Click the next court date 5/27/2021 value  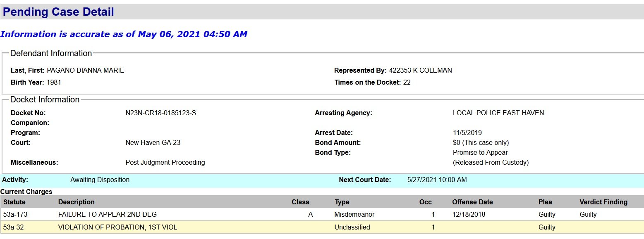[437, 180]
